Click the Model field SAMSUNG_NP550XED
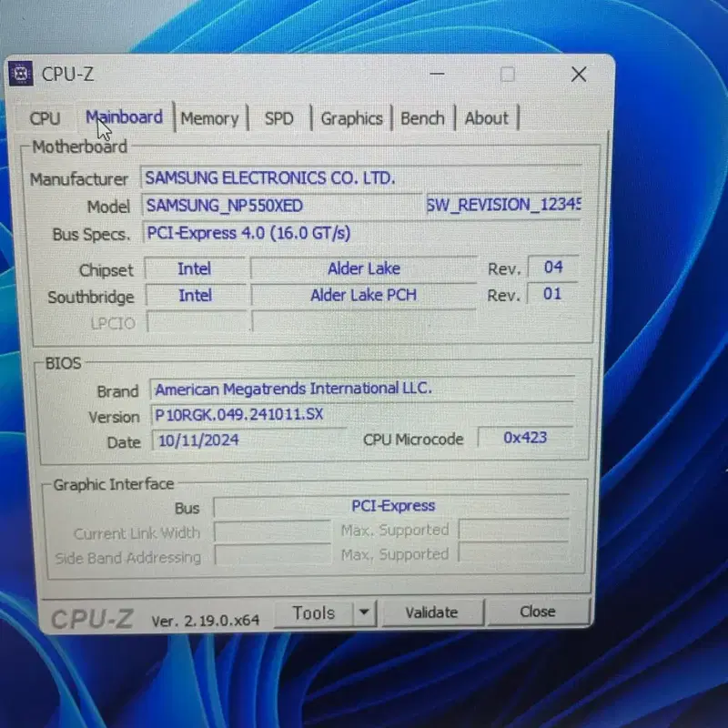728x728 pixels. [x=281, y=206]
